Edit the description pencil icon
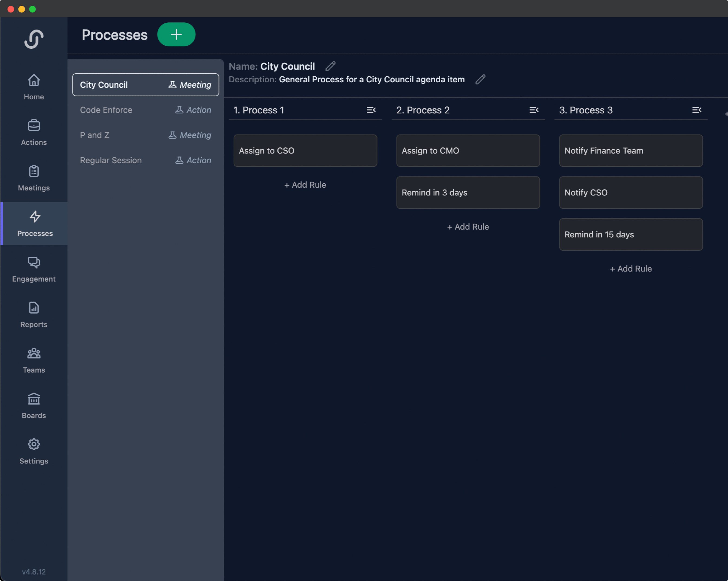 (480, 79)
